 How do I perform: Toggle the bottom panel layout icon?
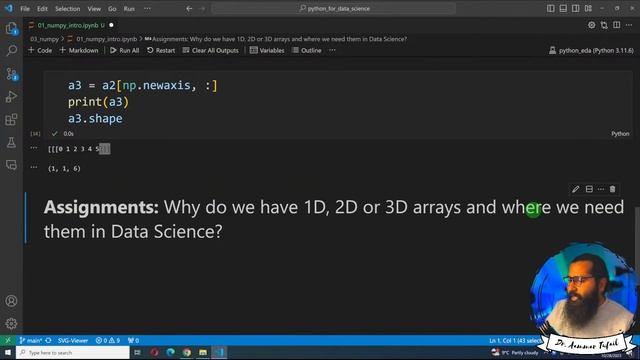563,8
